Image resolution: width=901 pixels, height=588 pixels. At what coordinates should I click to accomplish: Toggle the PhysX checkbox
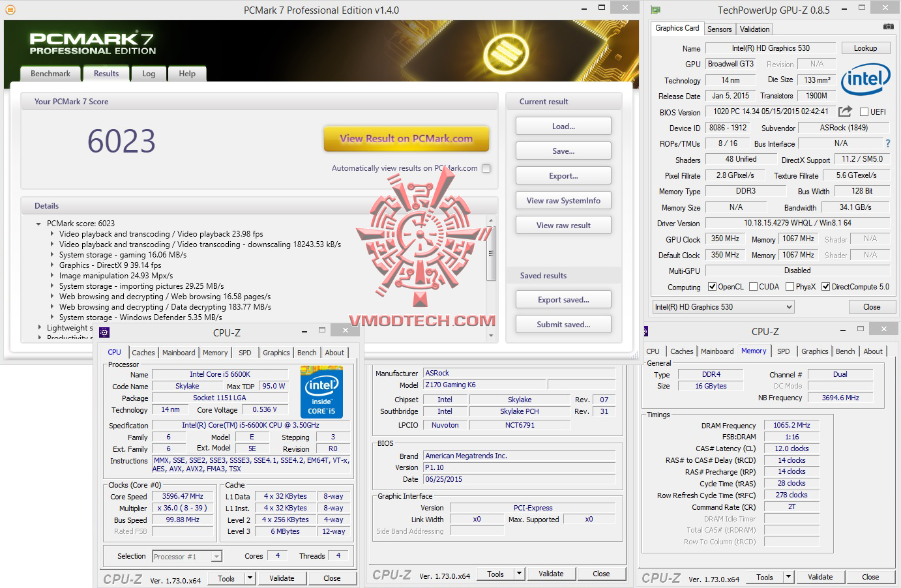790,287
